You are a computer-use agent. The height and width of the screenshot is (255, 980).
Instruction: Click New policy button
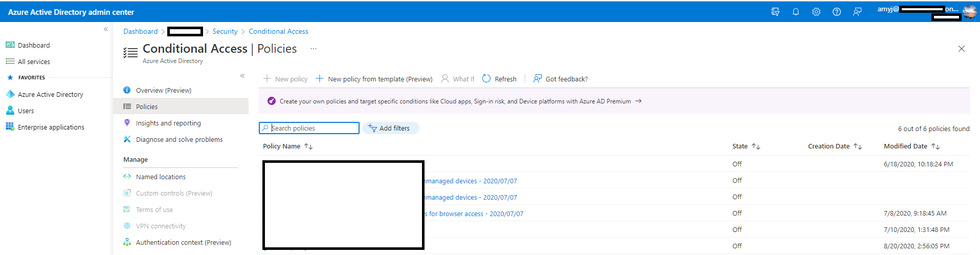tap(285, 79)
